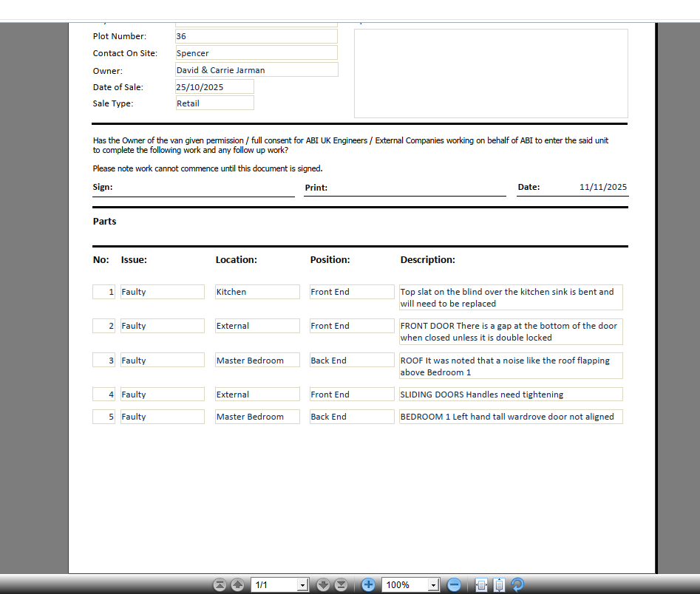Click the Contact On Site field Spencer

pos(256,52)
